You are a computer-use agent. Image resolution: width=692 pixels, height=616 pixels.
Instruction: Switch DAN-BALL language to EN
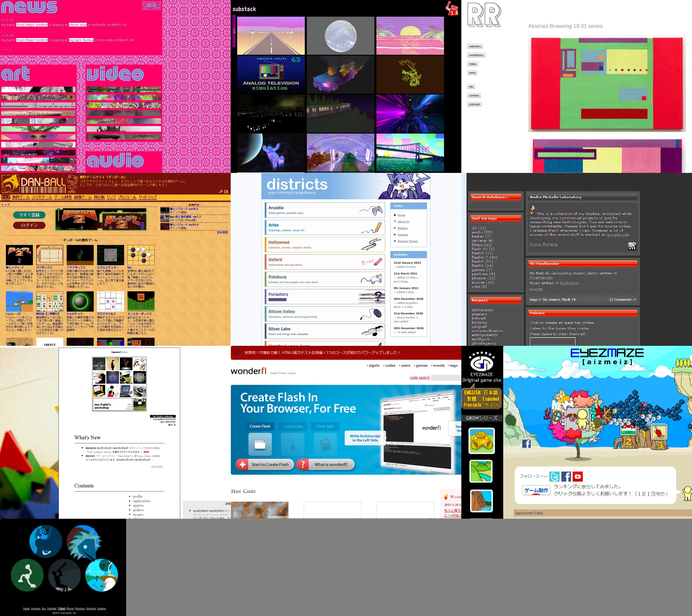[x=226, y=192]
